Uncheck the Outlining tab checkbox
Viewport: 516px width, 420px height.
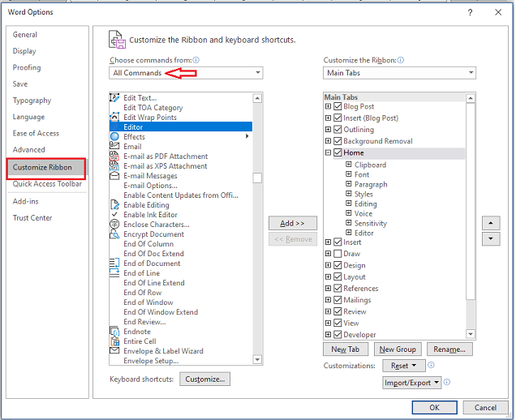click(338, 130)
